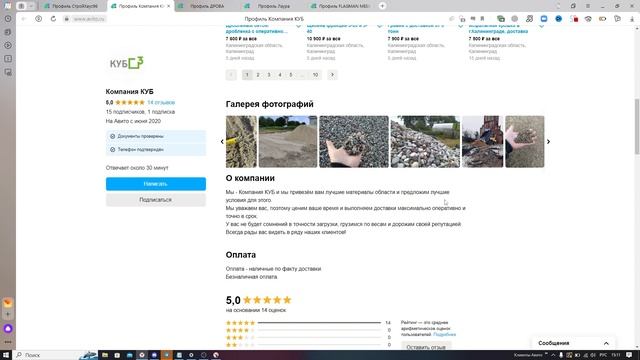Click the blue Написать button

(156, 184)
